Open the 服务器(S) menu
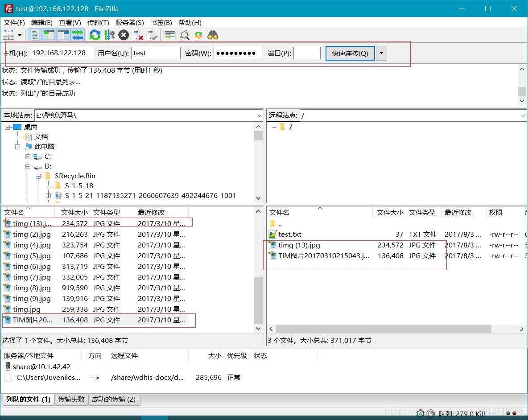Image resolution: width=528 pixels, height=420 pixels. (x=130, y=23)
